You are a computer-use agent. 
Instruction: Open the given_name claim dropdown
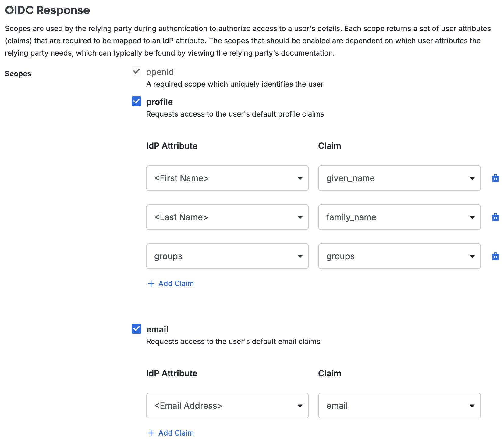472,178
